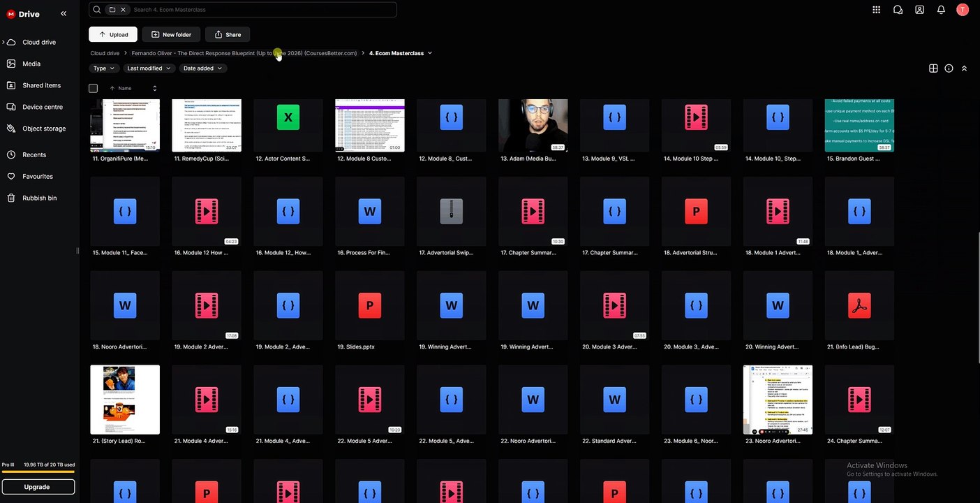Viewport: 980px width, 503px height.
Task: Remove the folder filter chip in search
Action: 124,10
